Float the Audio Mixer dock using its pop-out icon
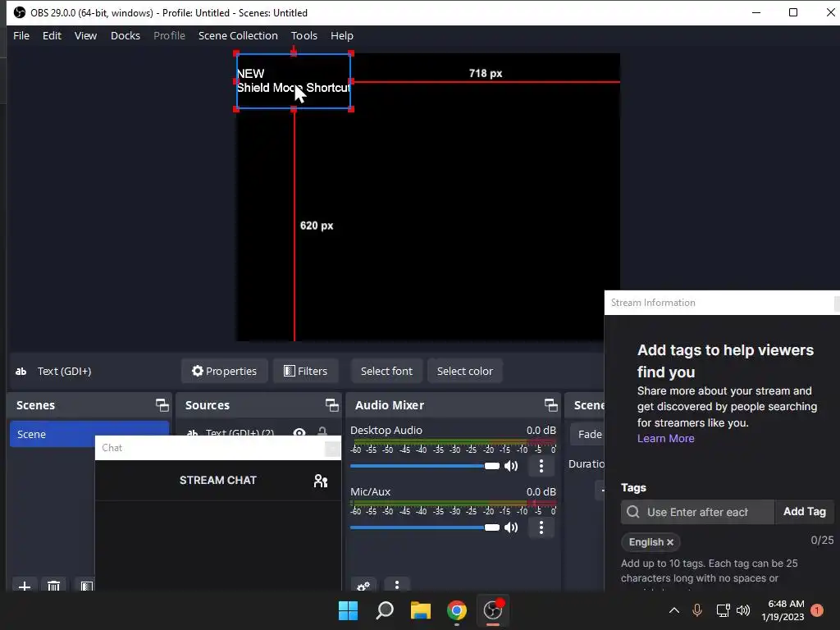The width and height of the screenshot is (840, 630). [x=550, y=405]
